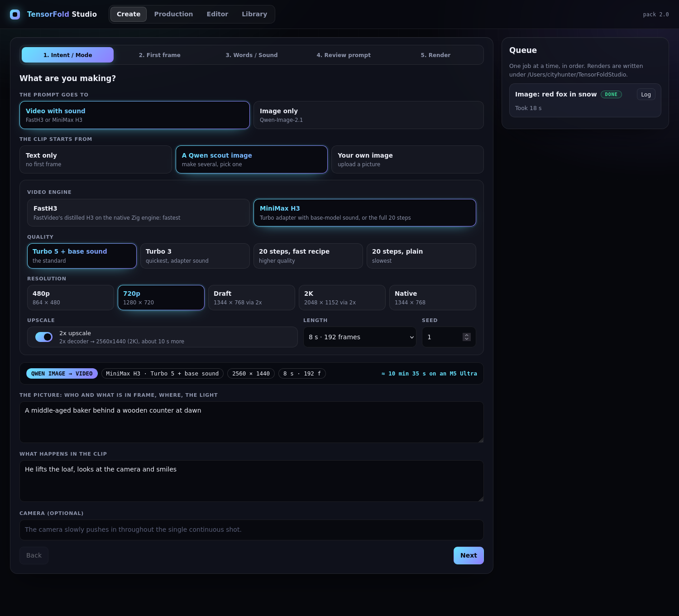Select A Qwen scout image option
Screen dimensions: 679x616
point(252,159)
